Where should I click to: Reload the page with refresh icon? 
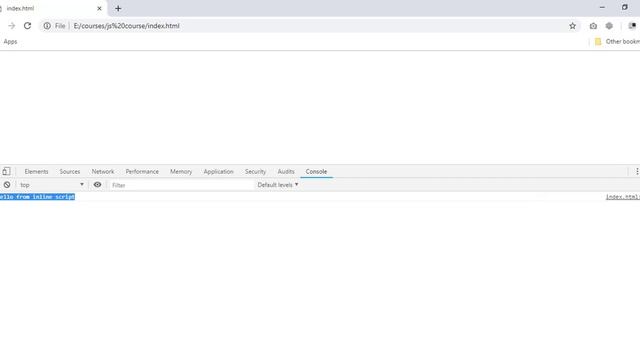pyautogui.click(x=27, y=26)
